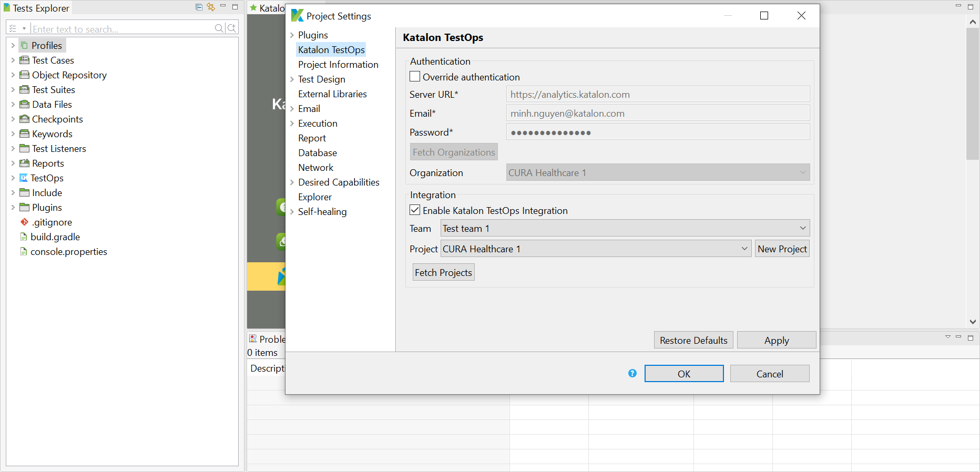This screenshot has height=472, width=980.
Task: Click build.gradle file icon
Action: (24, 237)
